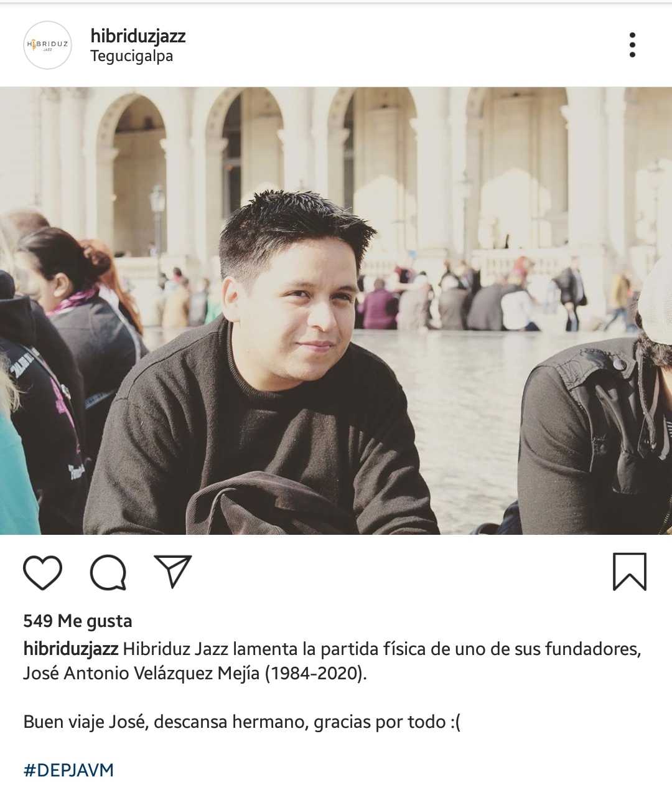This screenshot has height=787, width=672.
Task: Open the Hibriduz Jazz profile picture
Action: (x=48, y=45)
